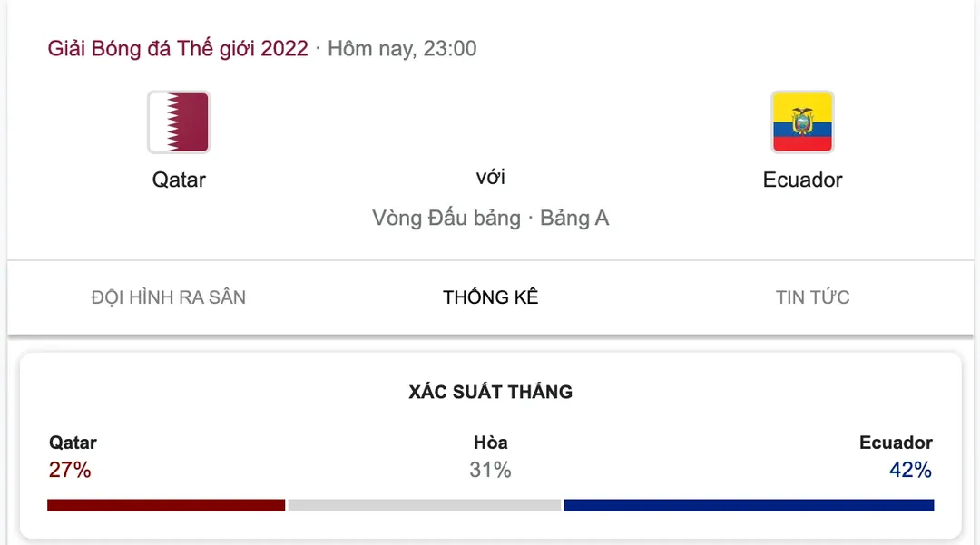Click the Hòa label in the probability card
The height and width of the screenshot is (545, 980).
pyautogui.click(x=490, y=443)
